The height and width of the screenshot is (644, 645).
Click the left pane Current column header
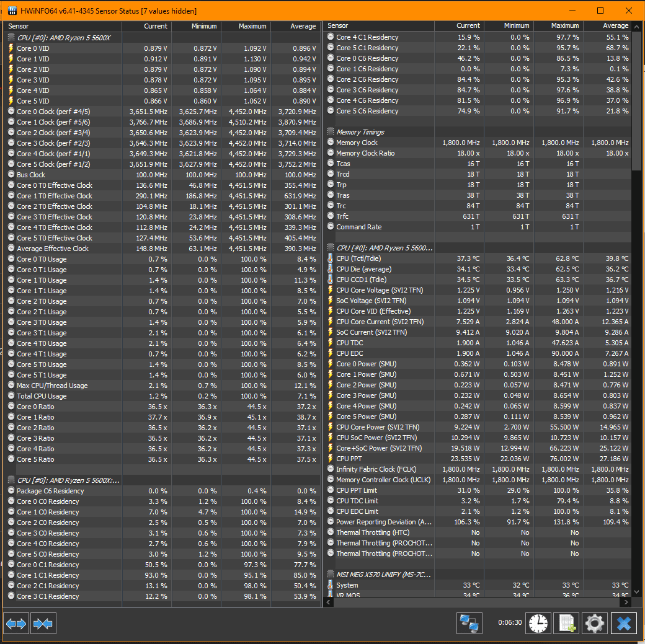pyautogui.click(x=146, y=26)
